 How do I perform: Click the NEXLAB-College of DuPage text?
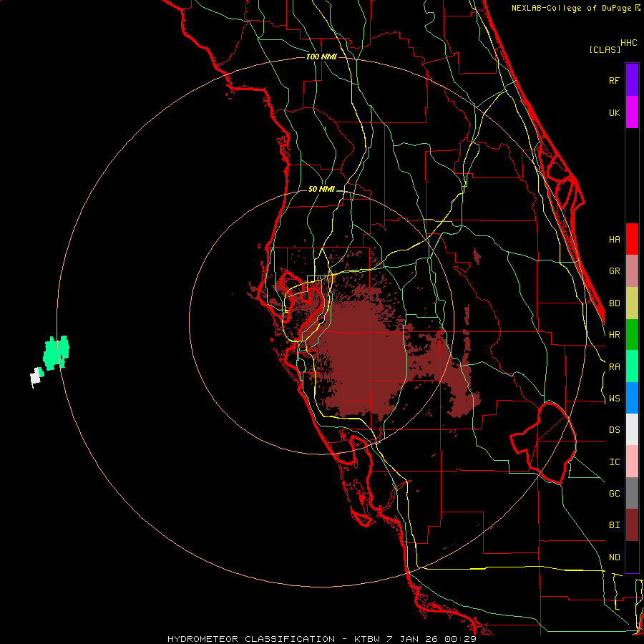[572, 8]
